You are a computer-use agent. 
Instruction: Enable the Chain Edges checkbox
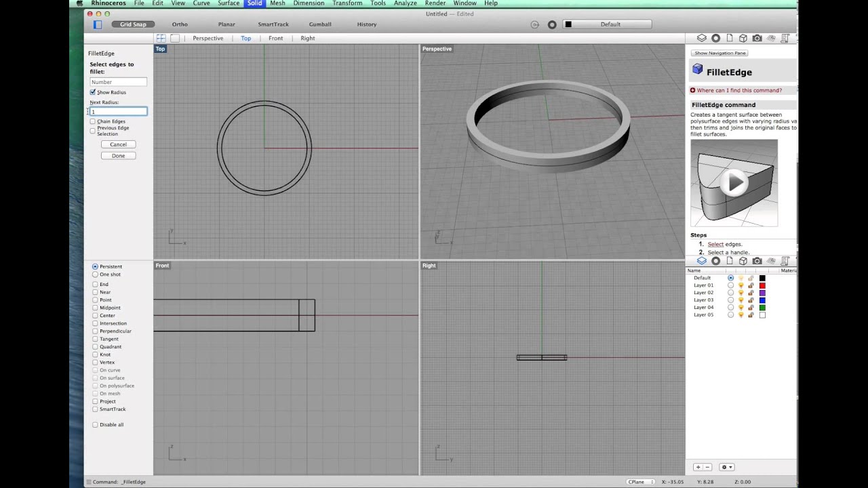tap(93, 121)
